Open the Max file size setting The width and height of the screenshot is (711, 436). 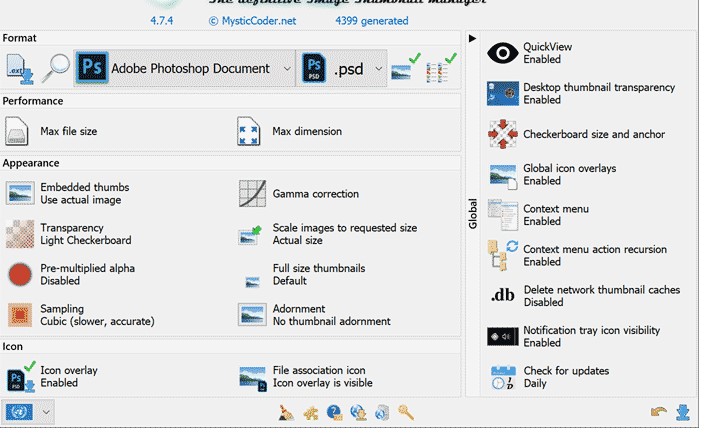68,131
